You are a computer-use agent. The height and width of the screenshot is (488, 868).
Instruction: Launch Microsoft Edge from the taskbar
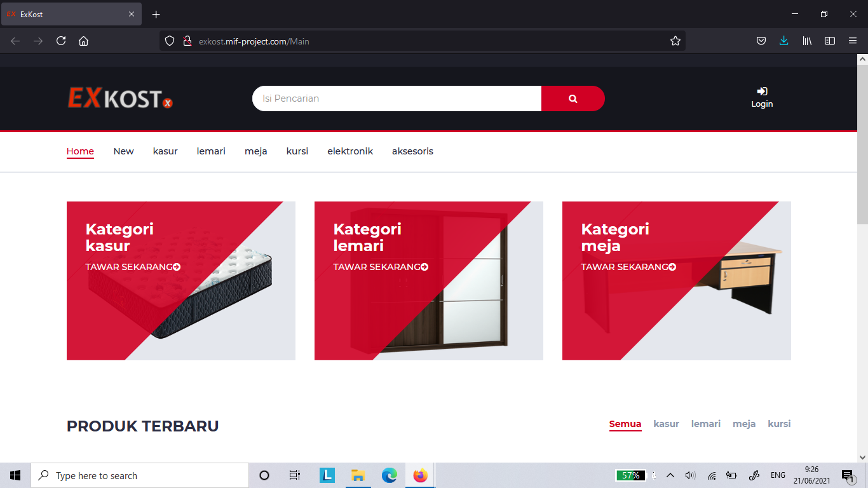pos(389,475)
